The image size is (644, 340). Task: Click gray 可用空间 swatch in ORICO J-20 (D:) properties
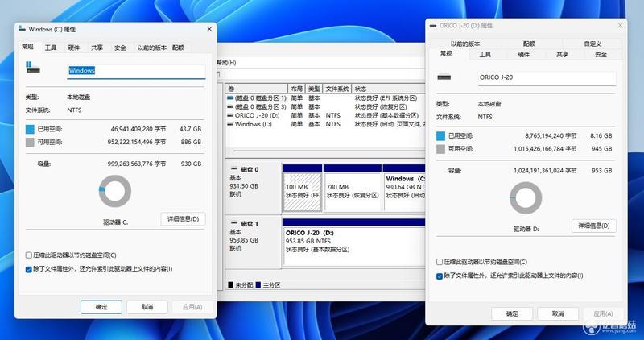(x=440, y=149)
